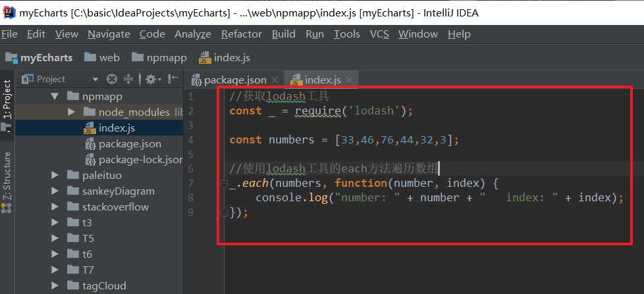Expand the paleituo folder

click(55, 176)
